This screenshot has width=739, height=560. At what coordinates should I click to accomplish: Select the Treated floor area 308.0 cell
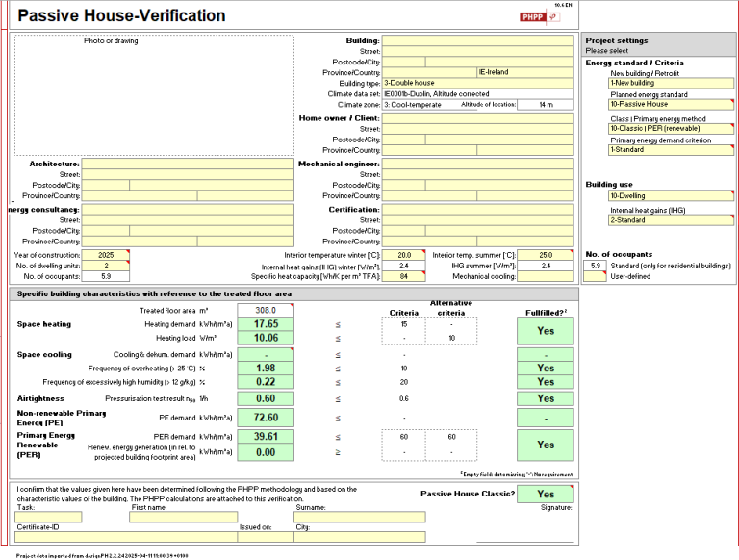tap(266, 310)
